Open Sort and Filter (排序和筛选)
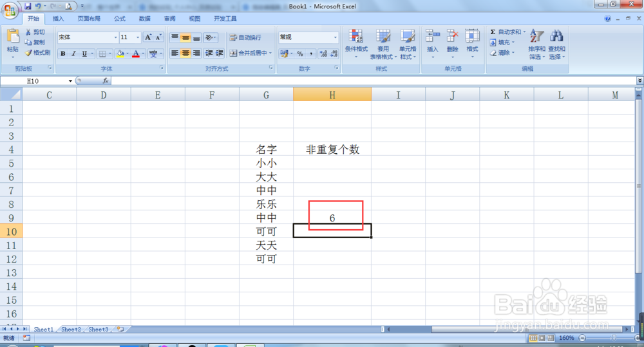The image size is (644, 347). 537,44
